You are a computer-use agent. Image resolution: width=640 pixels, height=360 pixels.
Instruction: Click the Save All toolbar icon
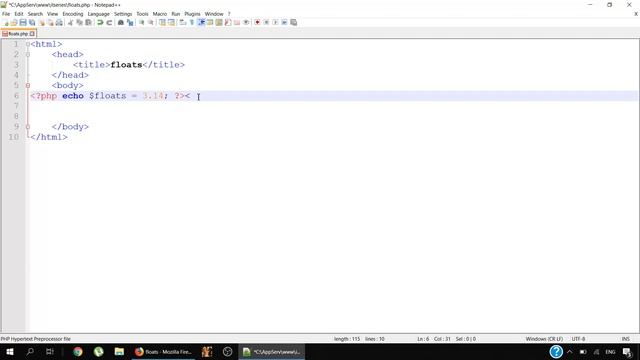pyautogui.click(x=32, y=22)
